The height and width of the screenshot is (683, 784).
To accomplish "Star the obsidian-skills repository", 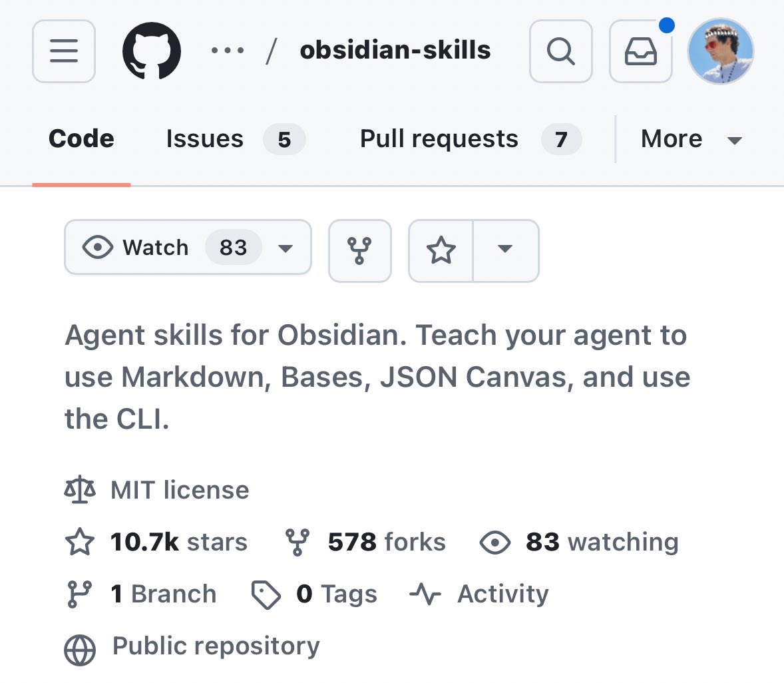I will [441, 250].
